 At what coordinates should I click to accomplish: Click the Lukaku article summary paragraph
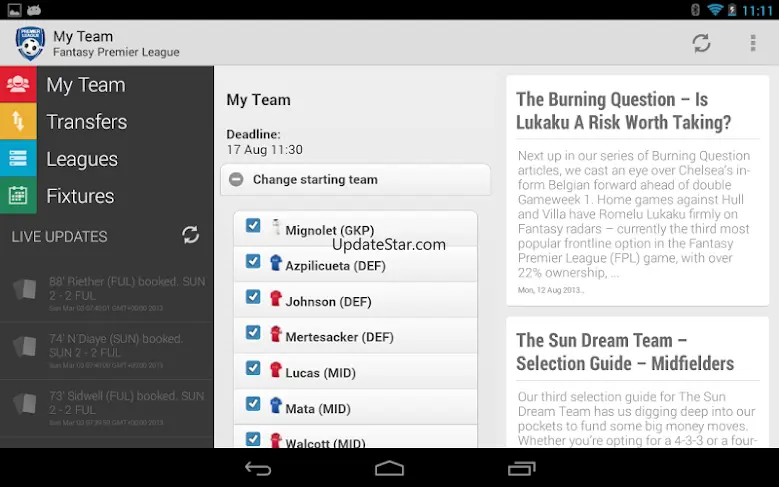(x=633, y=214)
